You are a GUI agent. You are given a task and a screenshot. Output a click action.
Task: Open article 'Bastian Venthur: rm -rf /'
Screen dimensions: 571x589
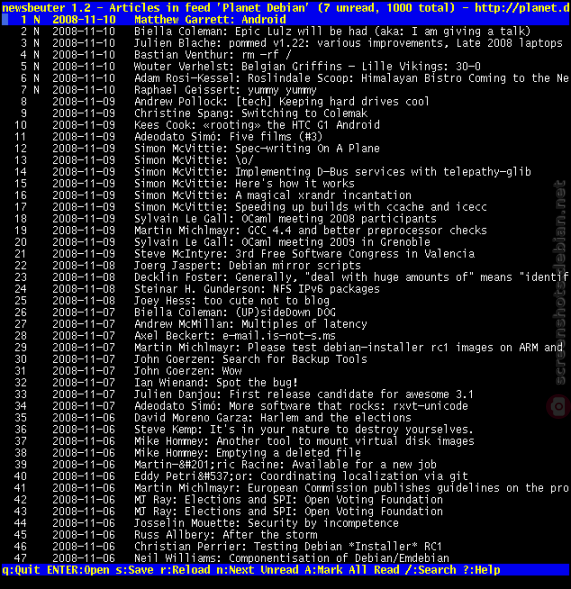click(x=286, y=55)
